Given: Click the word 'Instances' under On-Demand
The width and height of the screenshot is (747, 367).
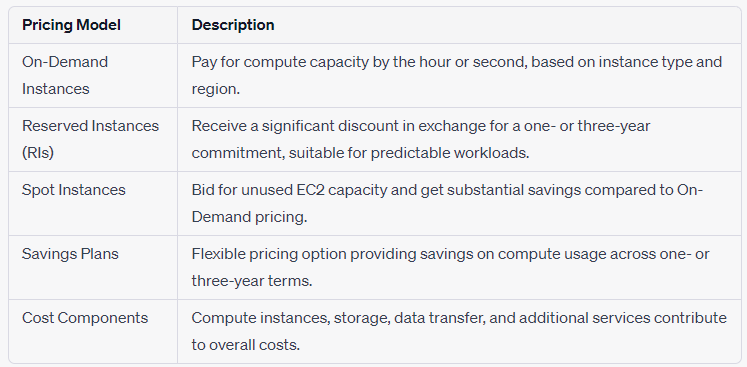Looking at the screenshot, I should click(56, 89).
